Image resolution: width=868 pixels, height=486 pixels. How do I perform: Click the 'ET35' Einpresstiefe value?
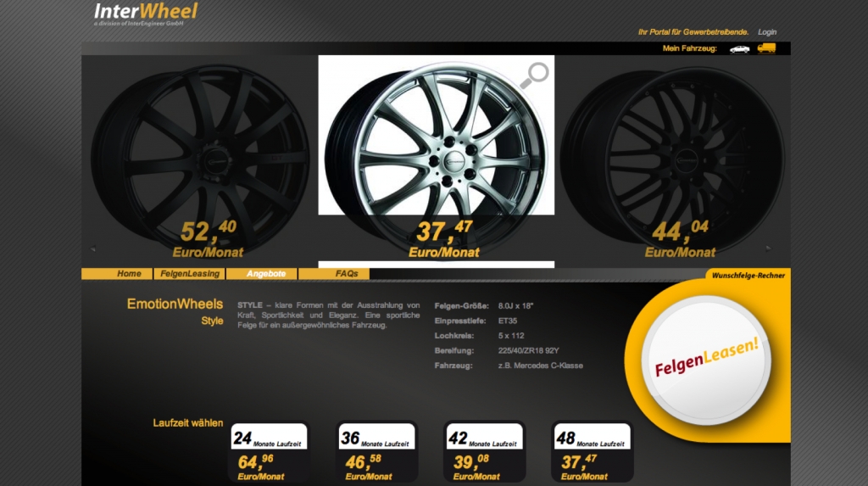coord(508,321)
